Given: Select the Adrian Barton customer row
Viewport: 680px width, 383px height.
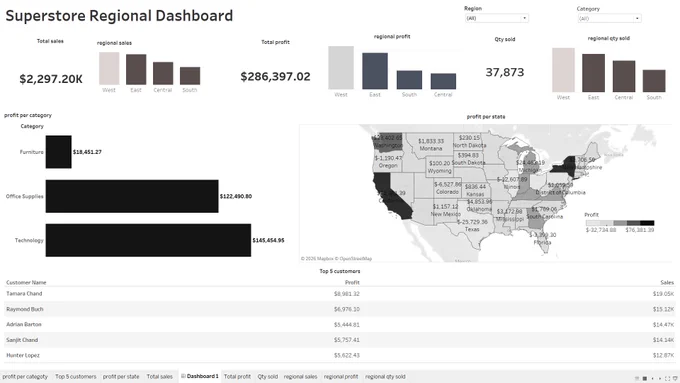Looking at the screenshot, I should [x=340, y=324].
